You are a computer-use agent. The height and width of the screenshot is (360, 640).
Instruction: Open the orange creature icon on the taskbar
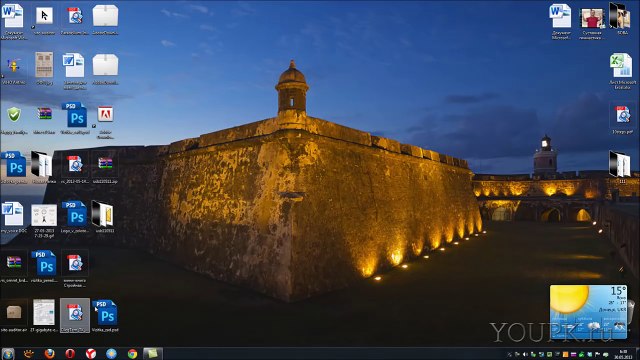pyautogui.click(x=29, y=353)
